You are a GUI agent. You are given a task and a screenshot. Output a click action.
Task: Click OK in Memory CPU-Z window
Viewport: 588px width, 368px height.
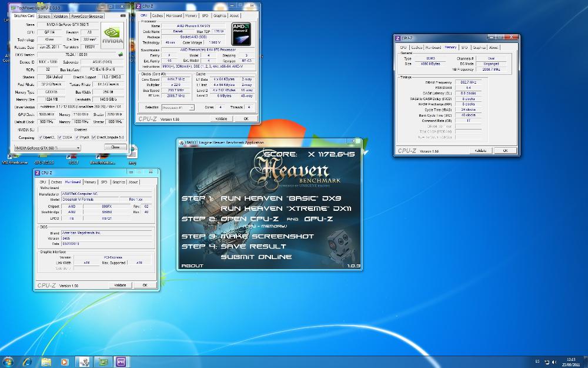[x=505, y=151]
